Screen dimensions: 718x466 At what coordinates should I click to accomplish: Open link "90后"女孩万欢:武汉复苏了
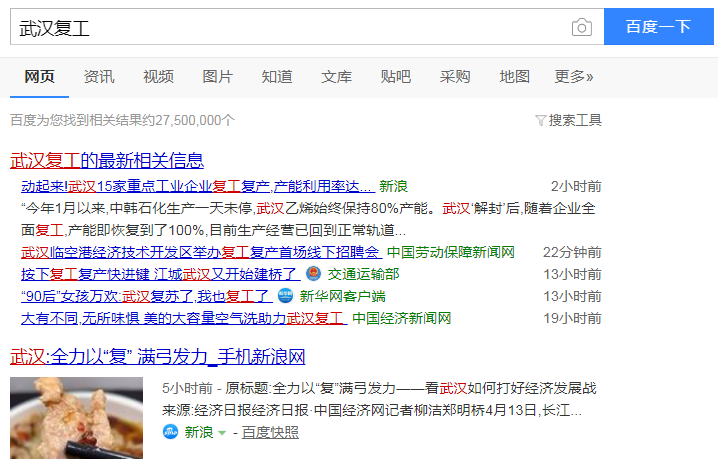click(x=147, y=296)
